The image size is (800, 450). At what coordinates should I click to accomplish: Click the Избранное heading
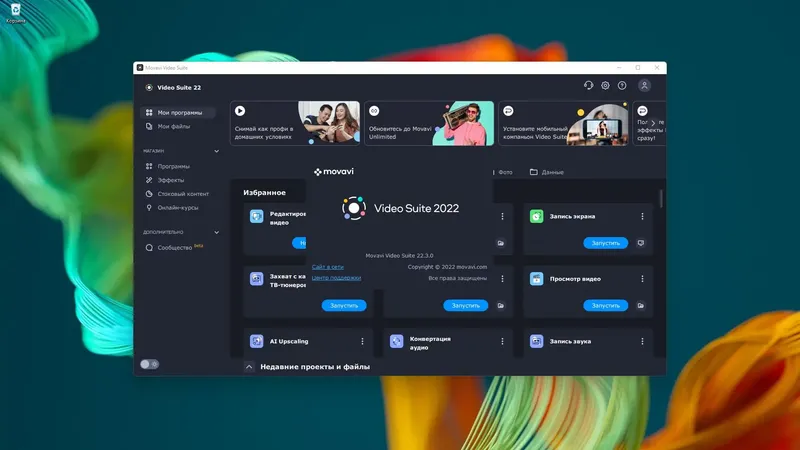(264, 193)
